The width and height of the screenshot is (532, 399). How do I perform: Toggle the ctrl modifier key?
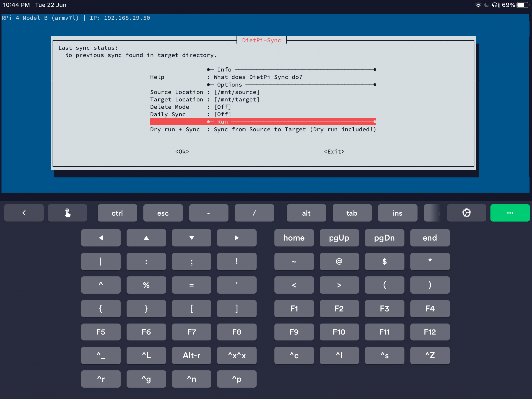click(117, 213)
